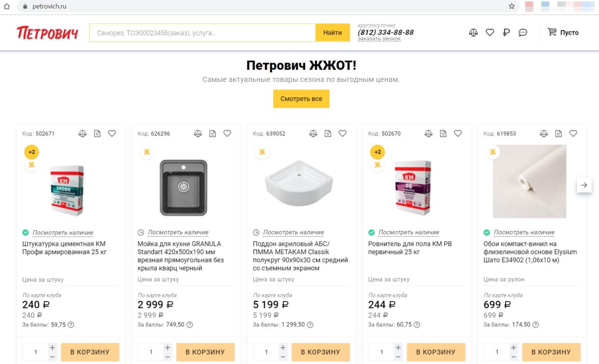Increase quantity for KM Профи plaster
The height and width of the screenshot is (364, 599).
coord(52,347)
